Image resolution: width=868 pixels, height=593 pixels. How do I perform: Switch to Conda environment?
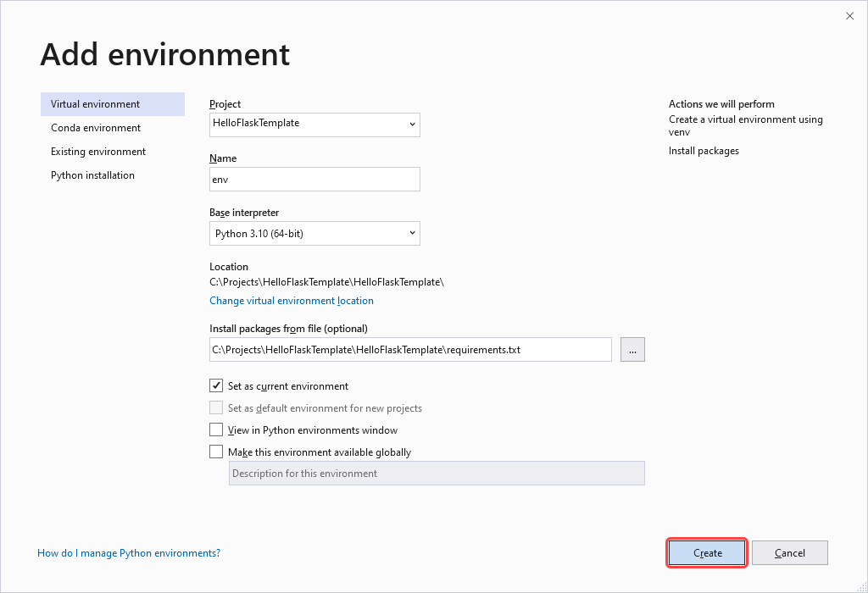96,127
